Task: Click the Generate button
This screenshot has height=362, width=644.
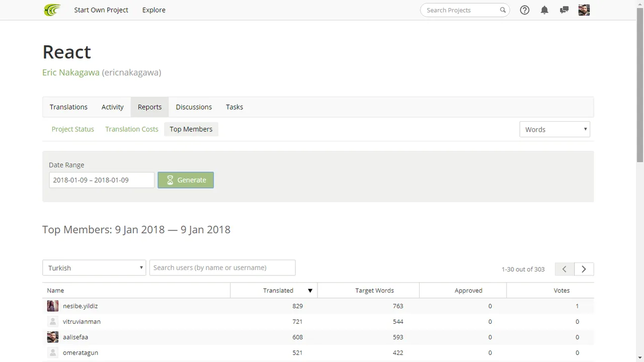Action: pyautogui.click(x=186, y=180)
